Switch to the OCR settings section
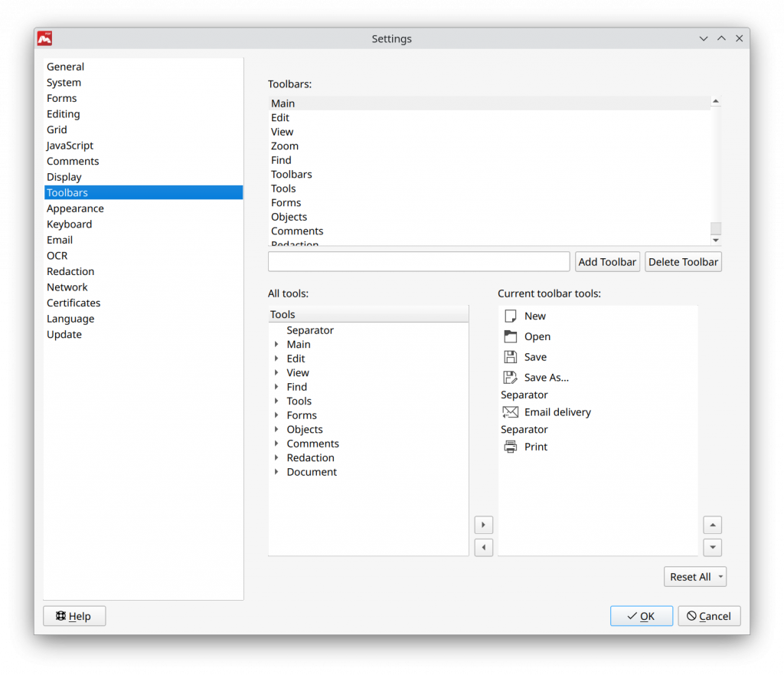This screenshot has width=784, height=675. [x=57, y=255]
